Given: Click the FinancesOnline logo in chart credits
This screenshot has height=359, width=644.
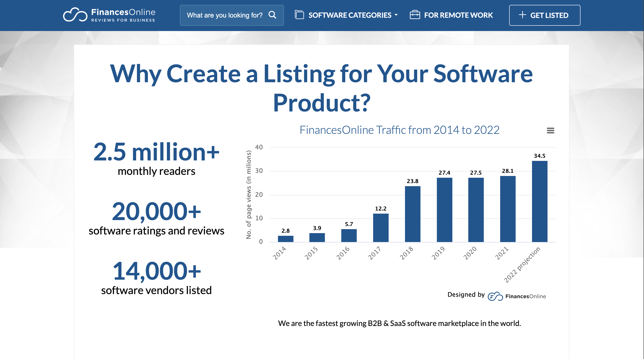Looking at the screenshot, I should pyautogui.click(x=517, y=297).
